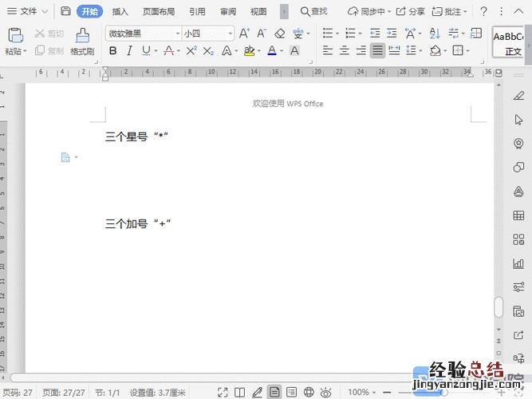Click the 粘贴 paste icon
Screen dimensions: 532x399
pos(15,35)
